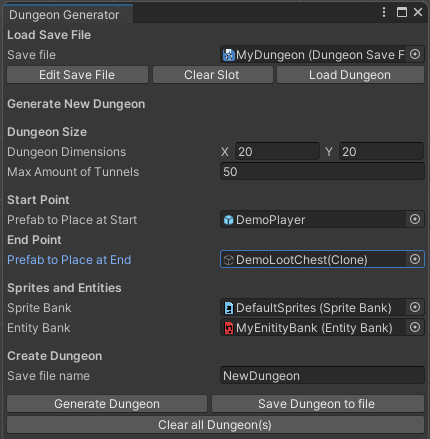Screen dimensions: 430x439
Task: Click the Load Save File heading
Action: (x=49, y=35)
